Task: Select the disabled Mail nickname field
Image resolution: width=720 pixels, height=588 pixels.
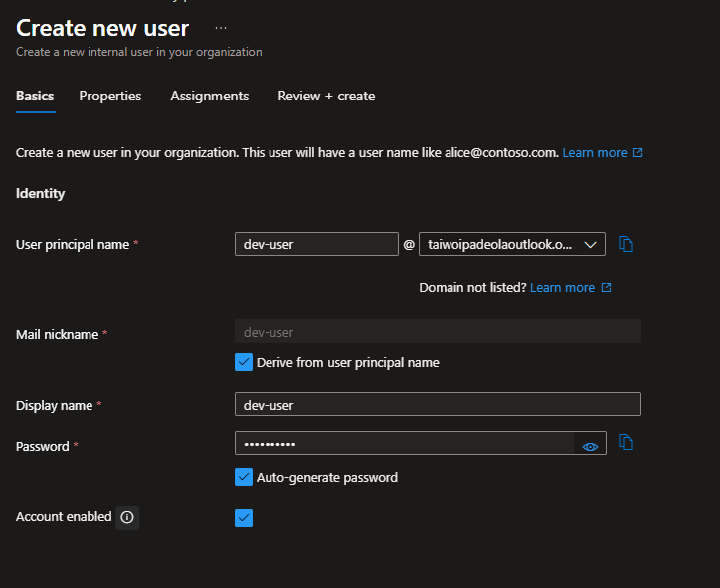Action: [x=438, y=331]
